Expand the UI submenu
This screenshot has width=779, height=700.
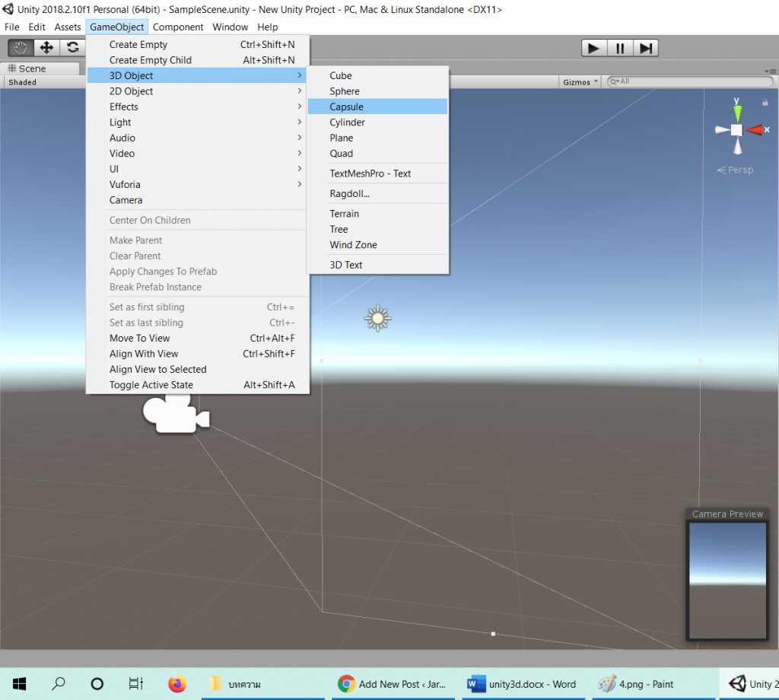click(198, 169)
